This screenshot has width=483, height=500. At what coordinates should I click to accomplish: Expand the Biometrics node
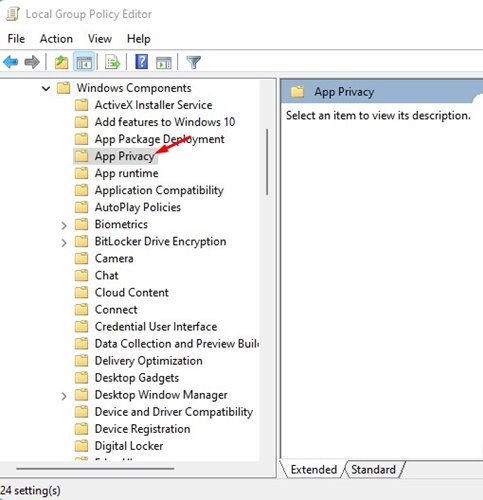pos(64,226)
